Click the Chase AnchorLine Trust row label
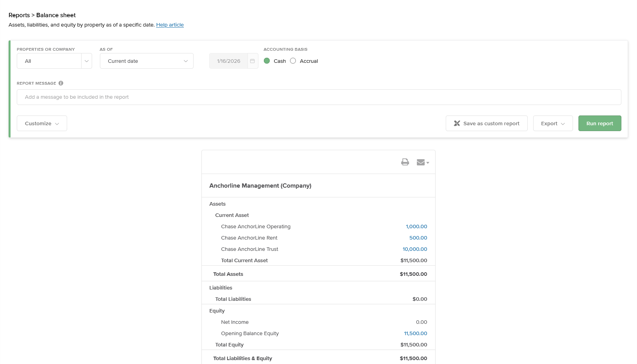The image size is (637, 364). click(x=249, y=249)
